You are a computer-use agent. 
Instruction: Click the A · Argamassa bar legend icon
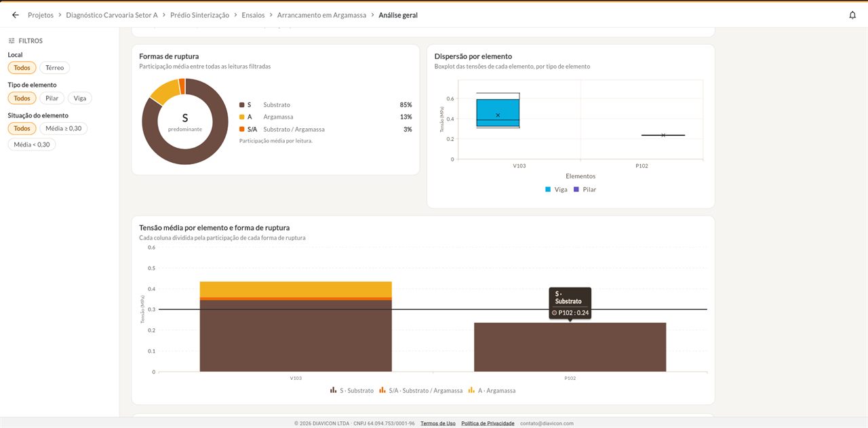471,391
